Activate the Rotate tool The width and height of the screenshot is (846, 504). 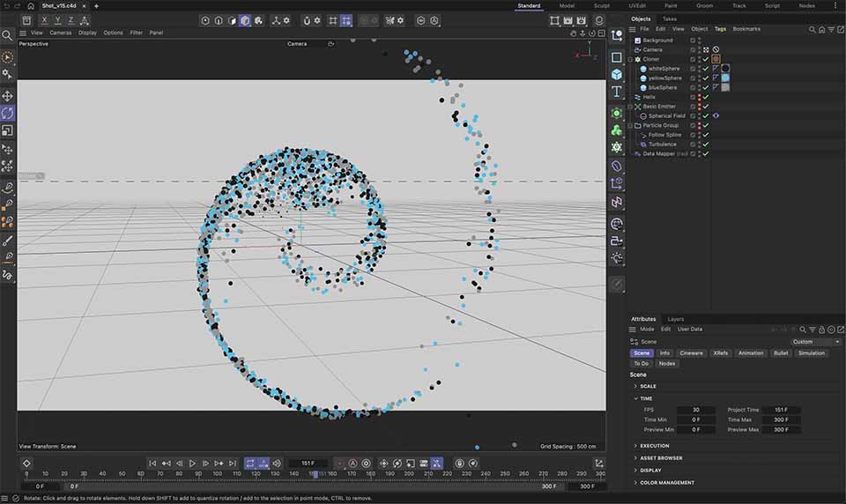coord(8,113)
